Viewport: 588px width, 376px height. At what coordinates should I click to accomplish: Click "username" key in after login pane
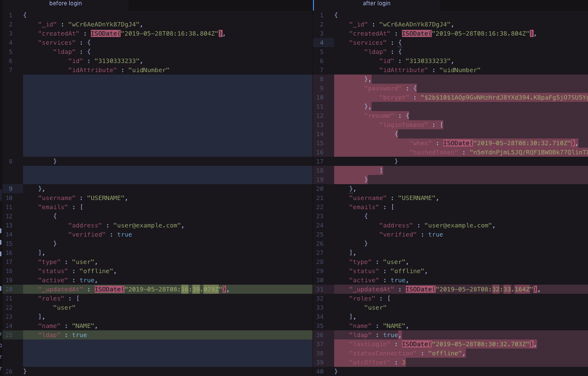[368, 198]
